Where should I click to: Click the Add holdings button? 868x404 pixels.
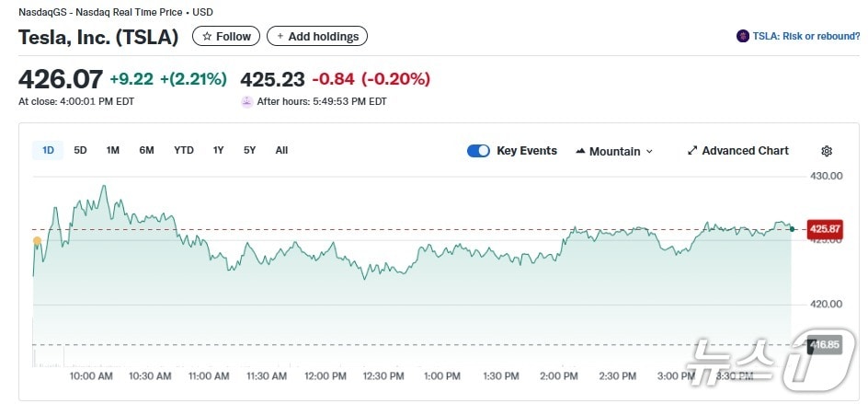pyautogui.click(x=317, y=36)
